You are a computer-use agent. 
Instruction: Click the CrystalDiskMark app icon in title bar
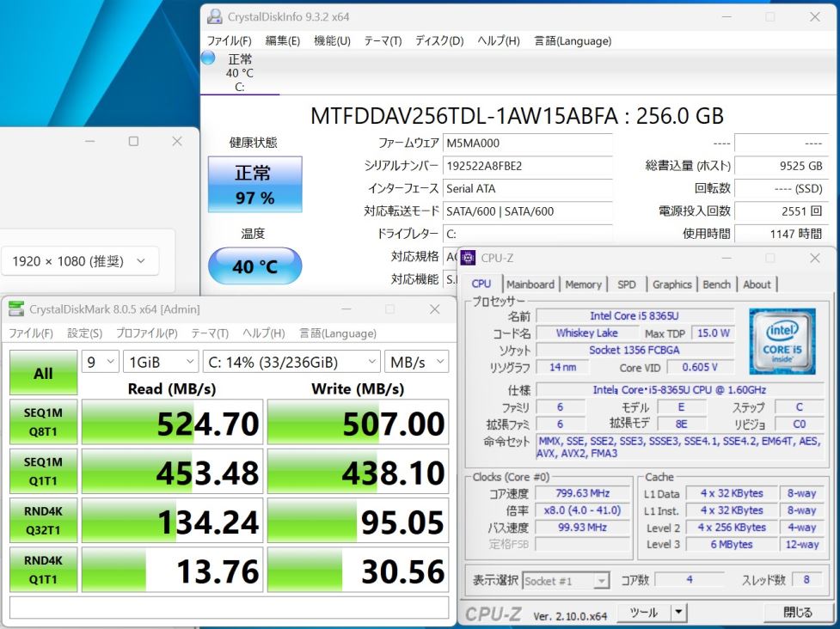[16, 308]
